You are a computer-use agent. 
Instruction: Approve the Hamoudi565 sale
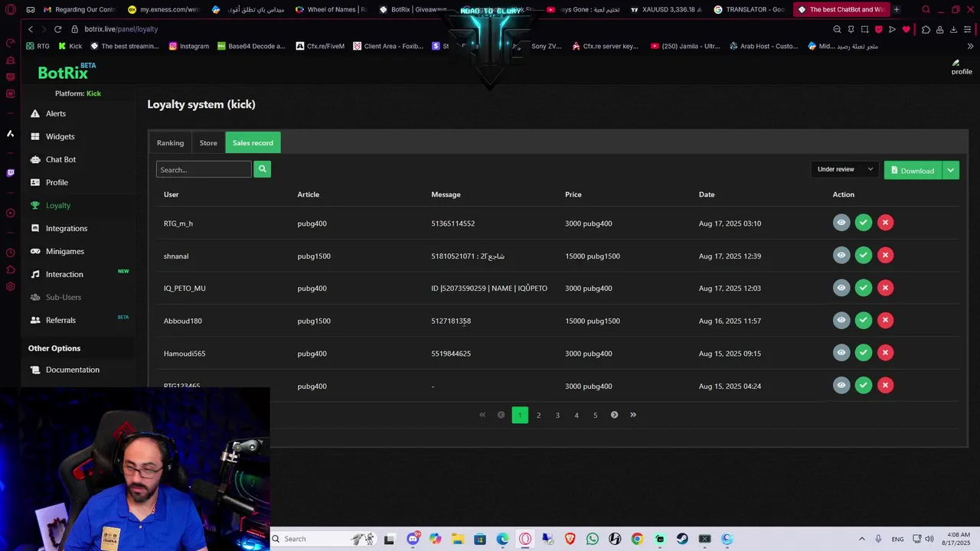coord(864,353)
